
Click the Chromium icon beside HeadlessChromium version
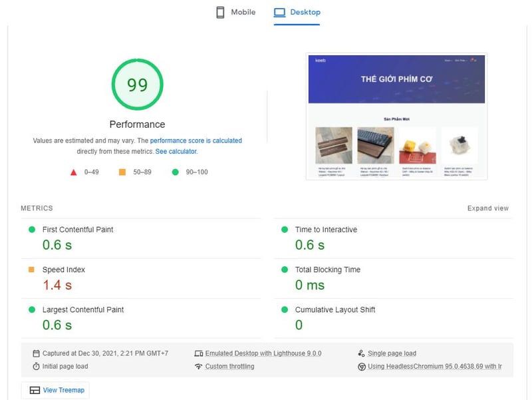point(361,367)
